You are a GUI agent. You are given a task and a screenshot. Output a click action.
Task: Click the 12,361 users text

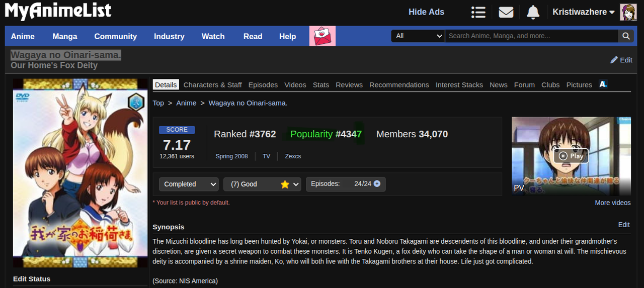coord(177,156)
